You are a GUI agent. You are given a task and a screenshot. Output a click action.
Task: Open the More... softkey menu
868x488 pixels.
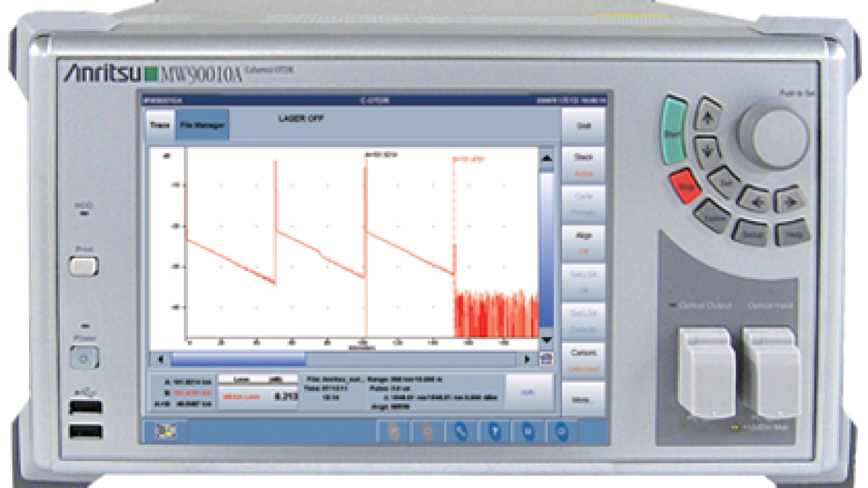point(582,398)
